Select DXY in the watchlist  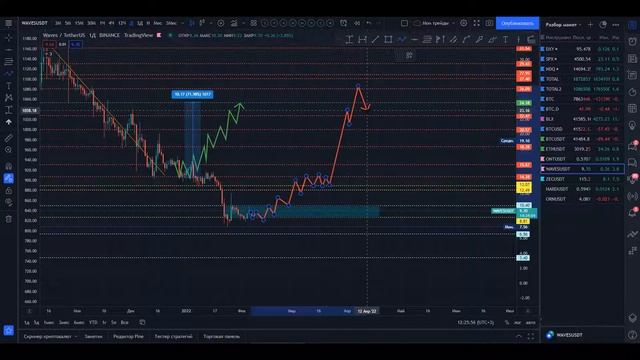click(x=582, y=49)
